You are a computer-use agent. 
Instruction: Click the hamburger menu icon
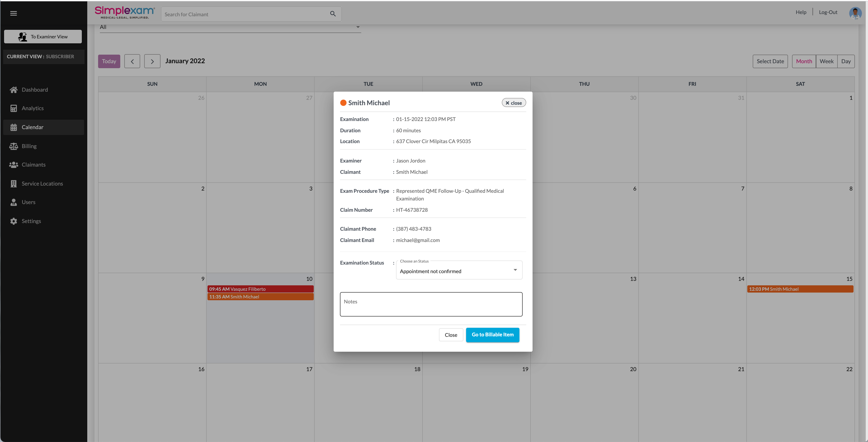(14, 14)
